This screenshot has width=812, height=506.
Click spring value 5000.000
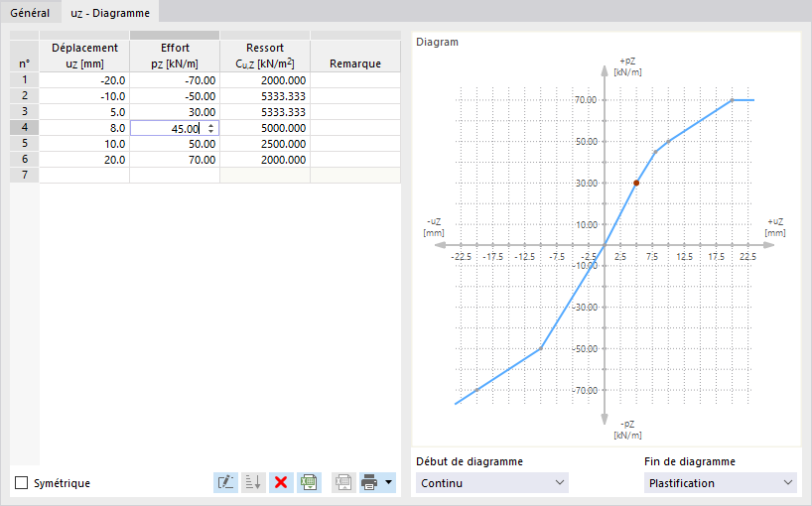(x=265, y=128)
